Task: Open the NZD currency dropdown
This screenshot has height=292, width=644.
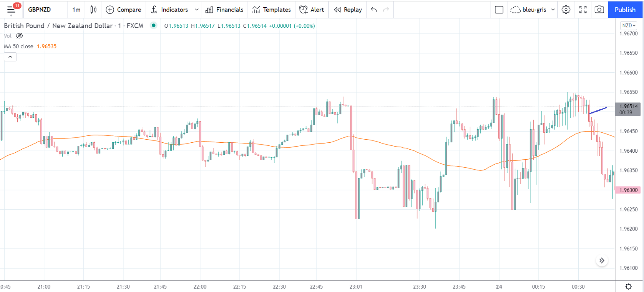Action: coord(629,25)
